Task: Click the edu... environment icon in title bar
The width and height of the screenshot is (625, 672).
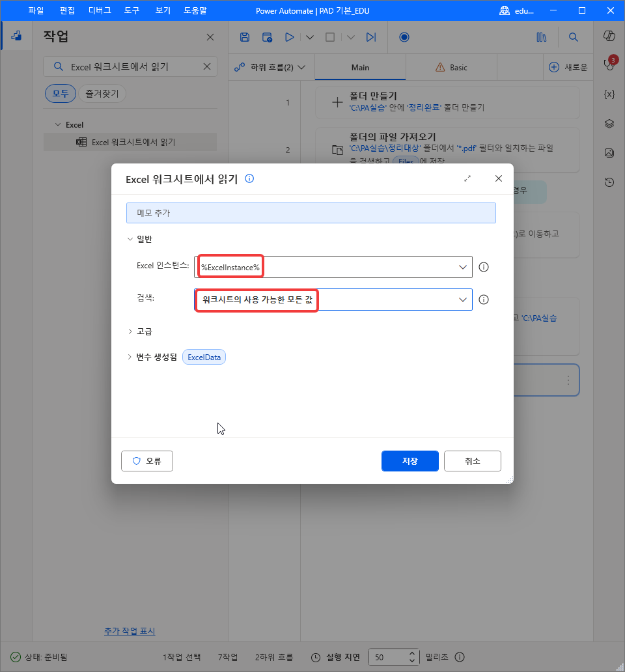Action: (505, 10)
